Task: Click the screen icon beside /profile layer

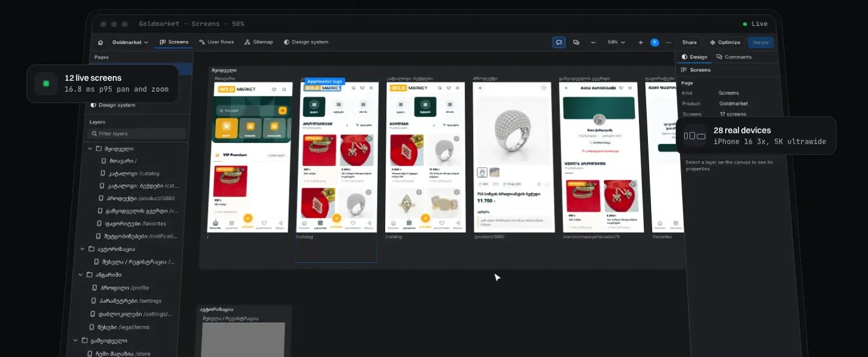Action: (95, 288)
